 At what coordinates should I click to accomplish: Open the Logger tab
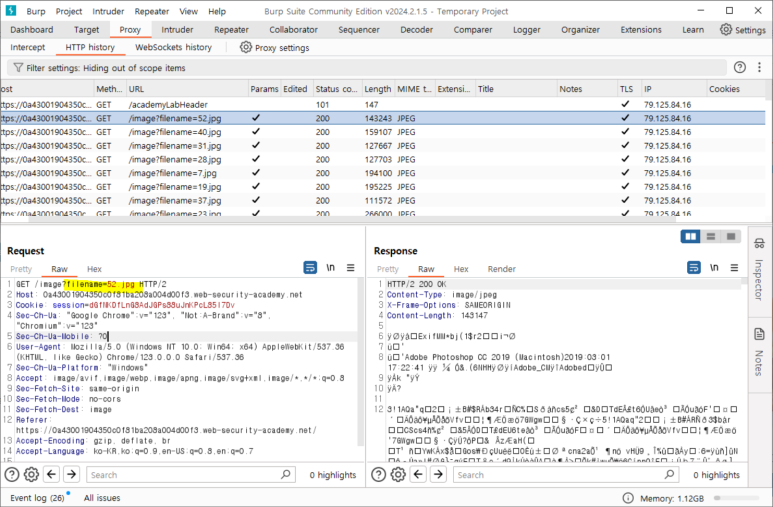click(527, 30)
